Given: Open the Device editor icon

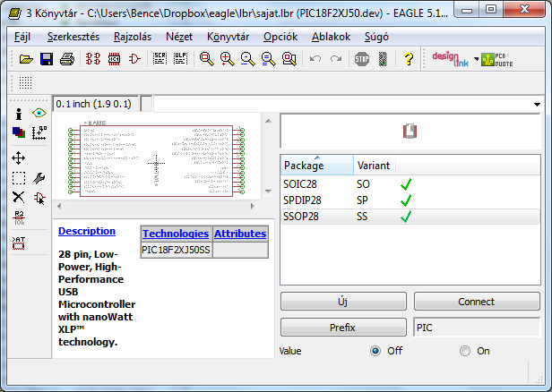Looking at the screenshot, I should (x=93, y=59).
